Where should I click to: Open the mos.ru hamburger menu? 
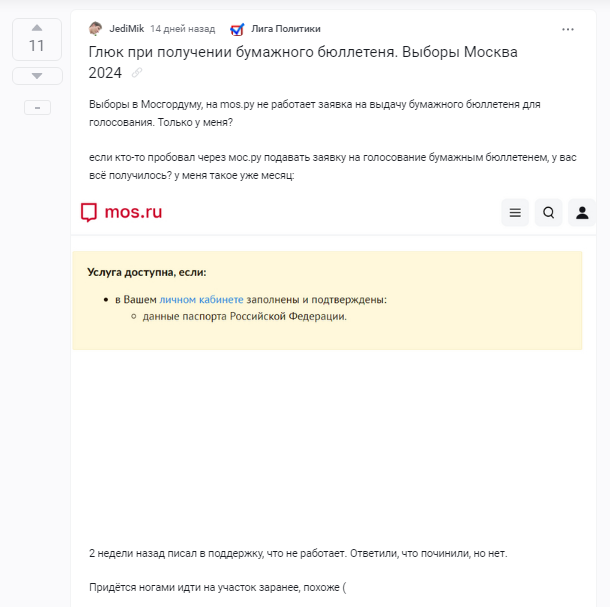pos(515,212)
